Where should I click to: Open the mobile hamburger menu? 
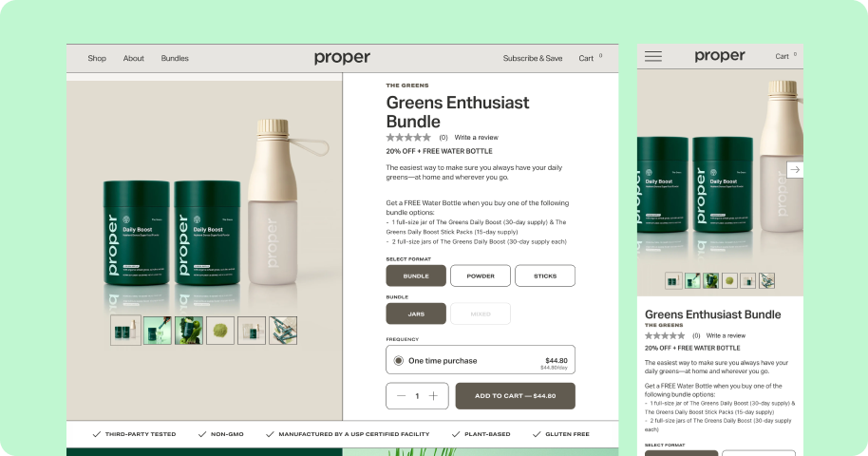653,56
